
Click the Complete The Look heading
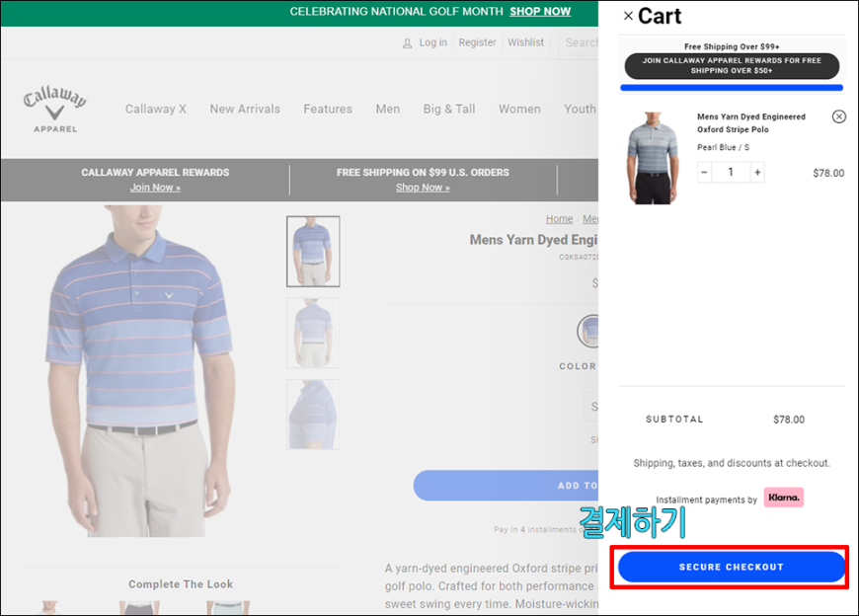[181, 584]
